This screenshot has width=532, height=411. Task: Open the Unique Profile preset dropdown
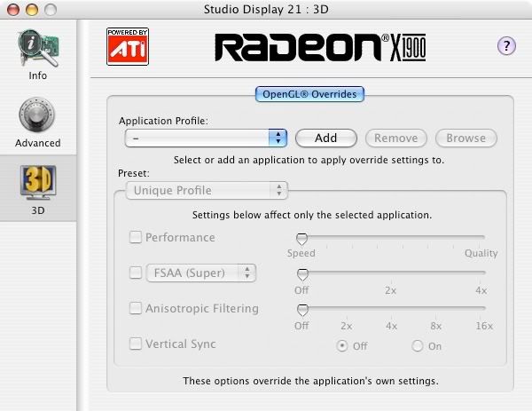pos(207,190)
